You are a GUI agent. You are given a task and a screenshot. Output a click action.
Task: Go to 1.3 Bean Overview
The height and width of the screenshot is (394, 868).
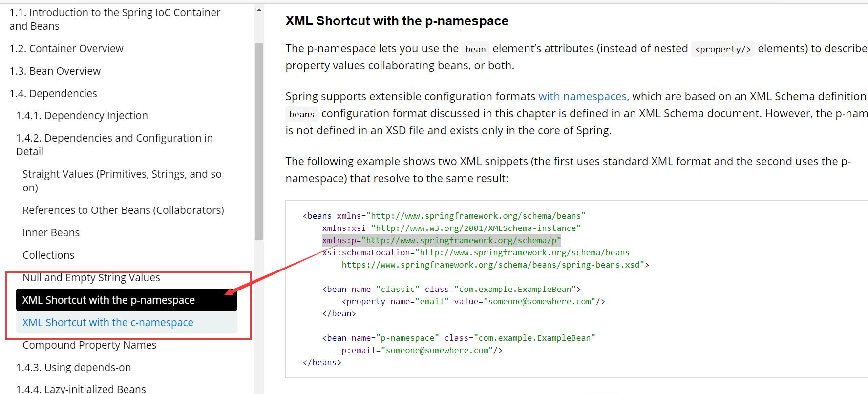tap(55, 71)
